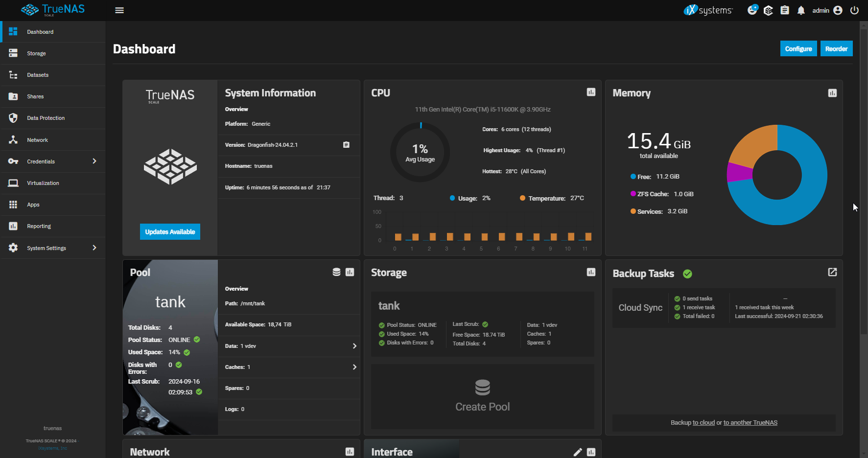868x458 pixels.
Task: Click the Network topology sidebar icon
Action: tap(13, 140)
